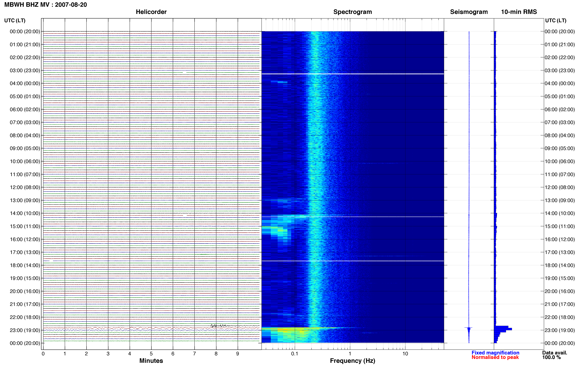Click the "6" minutes axis tick label
The height and width of the screenshot is (368, 588).
pos(173,354)
